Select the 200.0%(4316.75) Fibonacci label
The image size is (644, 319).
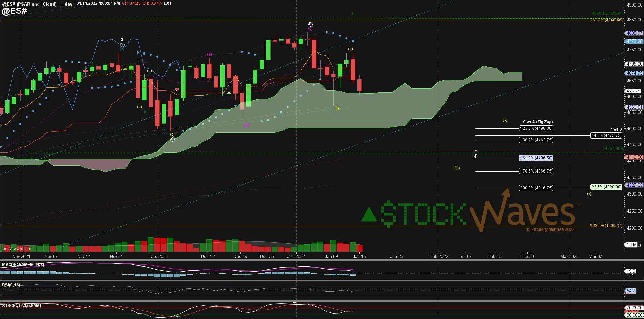[x=536, y=188]
